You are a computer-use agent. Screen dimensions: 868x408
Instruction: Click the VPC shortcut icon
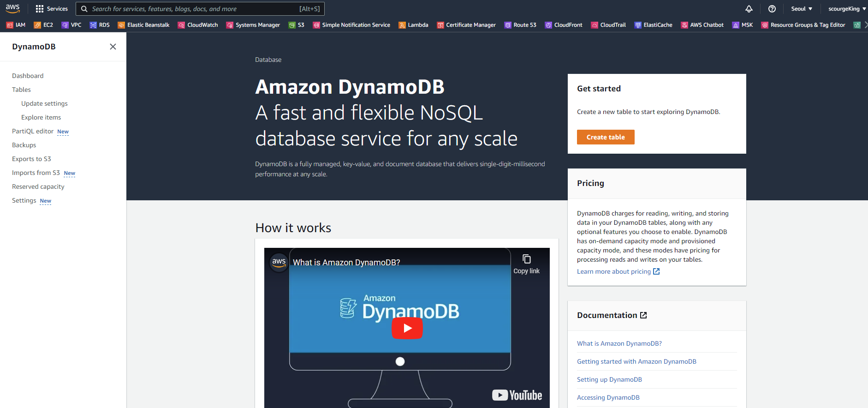tap(65, 25)
